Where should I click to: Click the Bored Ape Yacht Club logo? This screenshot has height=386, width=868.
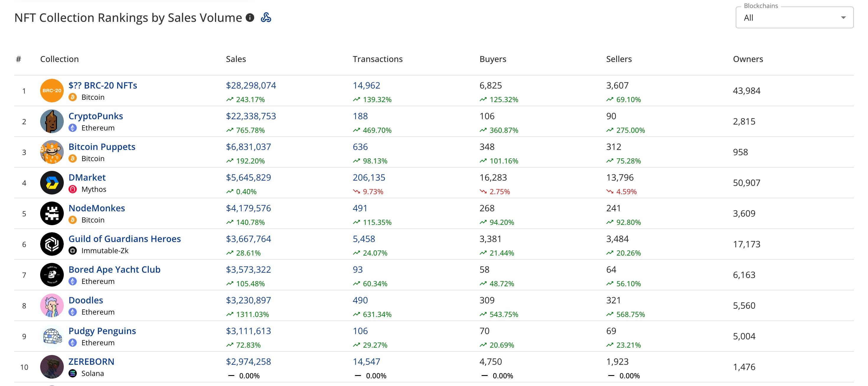pyautogui.click(x=52, y=275)
